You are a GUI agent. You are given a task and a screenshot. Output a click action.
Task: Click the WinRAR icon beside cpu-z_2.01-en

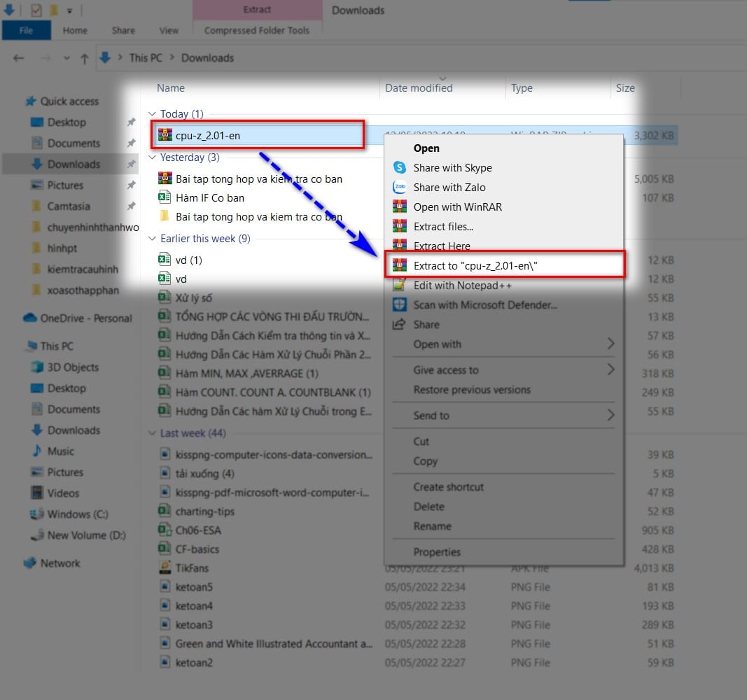pyautogui.click(x=165, y=135)
